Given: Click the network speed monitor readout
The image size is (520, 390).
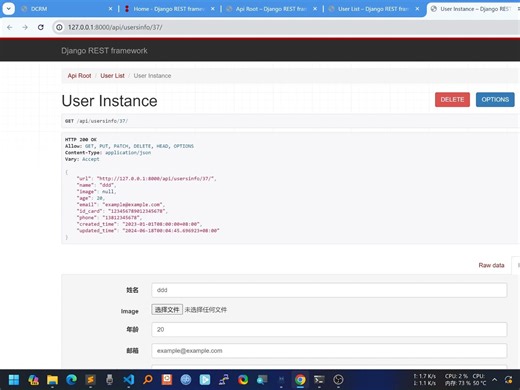Looking at the screenshot, I should click(425, 380).
